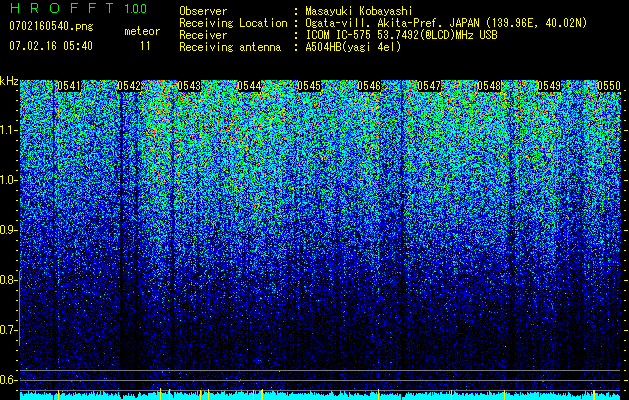Viewport: 629px width, 400px height.
Task: Click the 0544 time marker
Action: 249,86
